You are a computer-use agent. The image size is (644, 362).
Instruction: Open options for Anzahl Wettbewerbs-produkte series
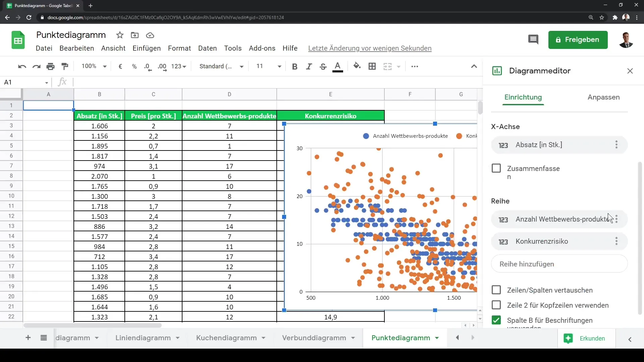[x=616, y=219]
